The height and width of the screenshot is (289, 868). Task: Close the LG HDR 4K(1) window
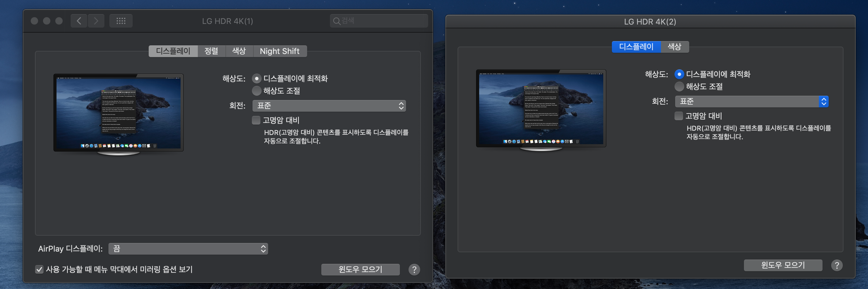(34, 21)
